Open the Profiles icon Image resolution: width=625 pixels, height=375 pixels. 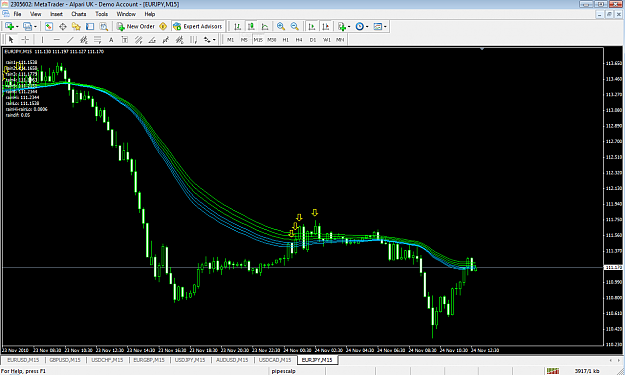tap(27, 26)
